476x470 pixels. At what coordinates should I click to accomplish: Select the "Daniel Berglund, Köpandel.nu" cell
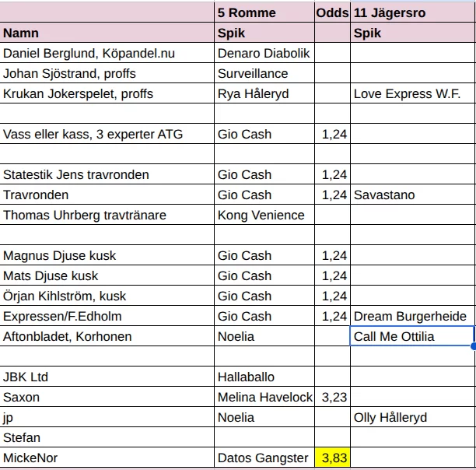click(107, 54)
